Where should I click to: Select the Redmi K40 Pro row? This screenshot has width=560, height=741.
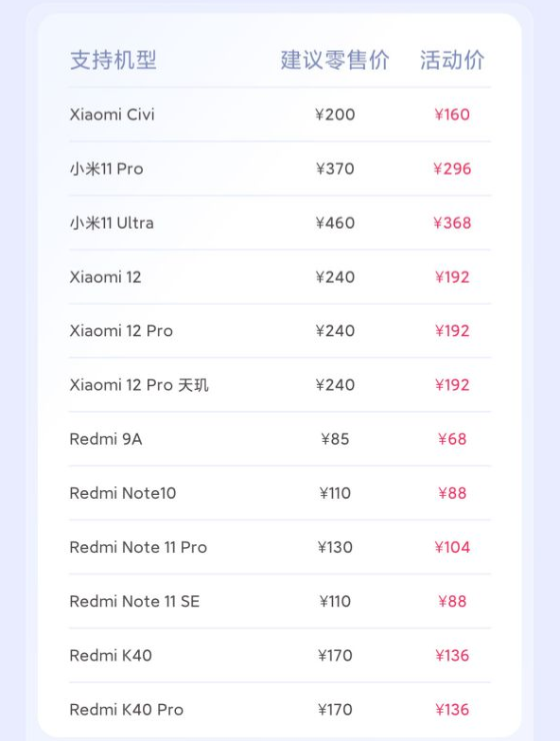pos(280,710)
